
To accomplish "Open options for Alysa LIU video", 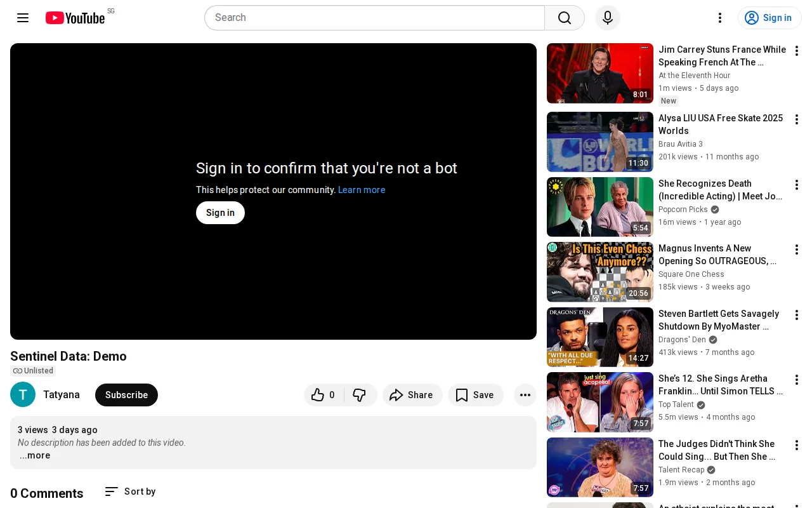I will point(797,119).
